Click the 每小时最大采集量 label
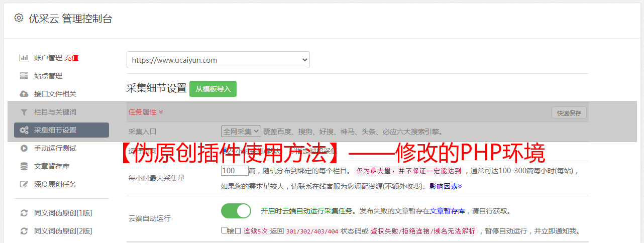The height and width of the screenshot is (243, 644). (157, 178)
